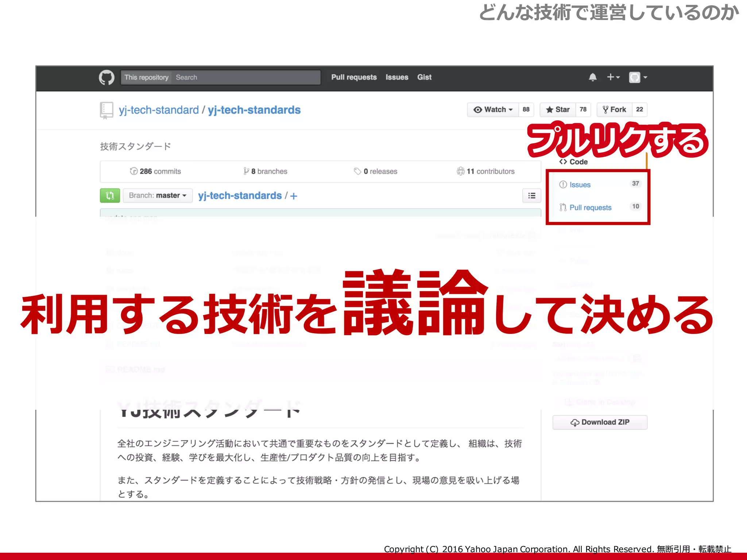Focus the repository Search field
Viewport: 747px width, 560px height.
(x=247, y=77)
